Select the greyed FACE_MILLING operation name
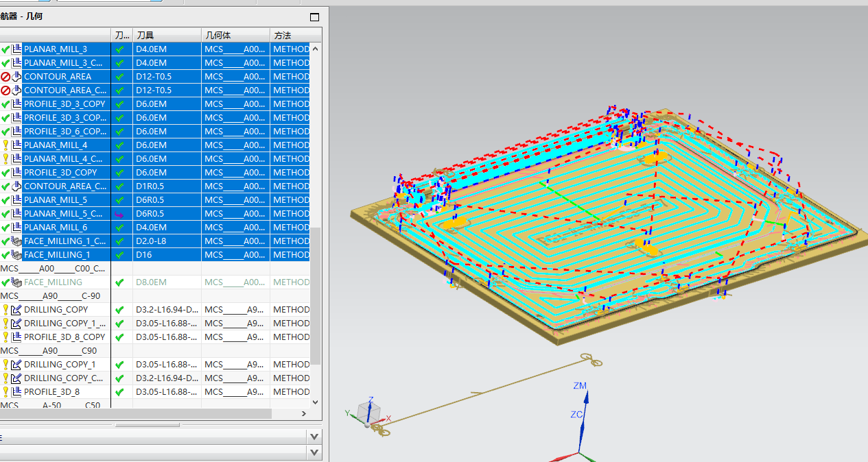Viewport: 868px width, 462px height. [x=53, y=282]
